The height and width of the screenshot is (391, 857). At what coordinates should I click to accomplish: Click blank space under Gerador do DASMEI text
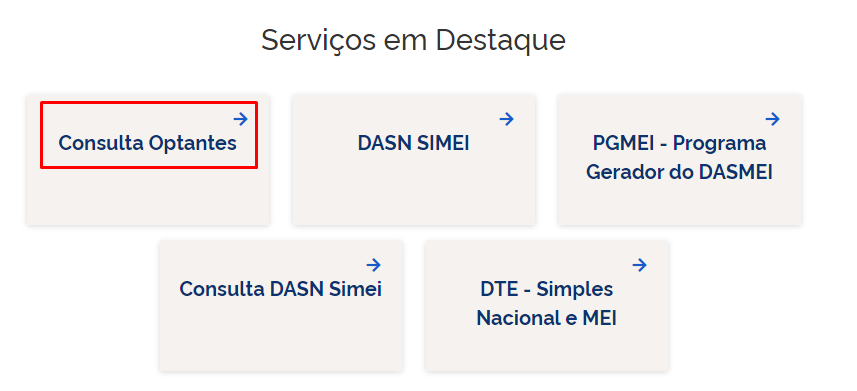[x=679, y=203]
